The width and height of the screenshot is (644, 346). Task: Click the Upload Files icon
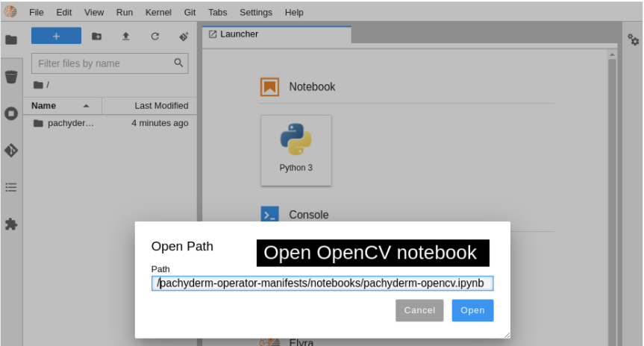click(x=125, y=36)
